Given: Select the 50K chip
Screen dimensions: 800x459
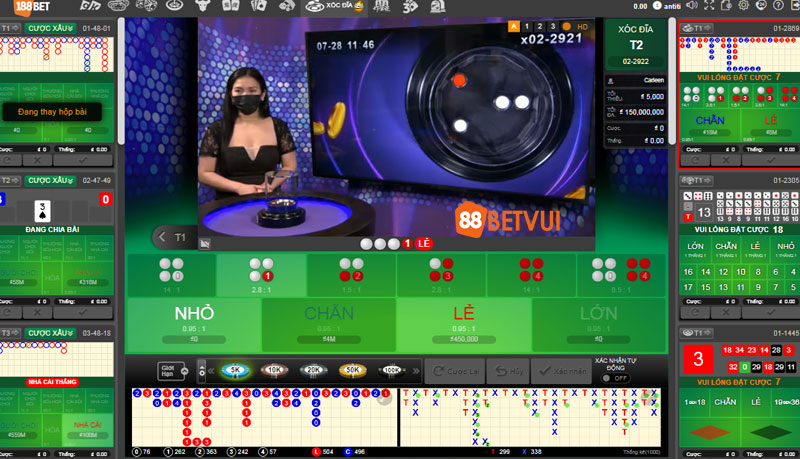Looking at the screenshot, I should pos(353,371).
